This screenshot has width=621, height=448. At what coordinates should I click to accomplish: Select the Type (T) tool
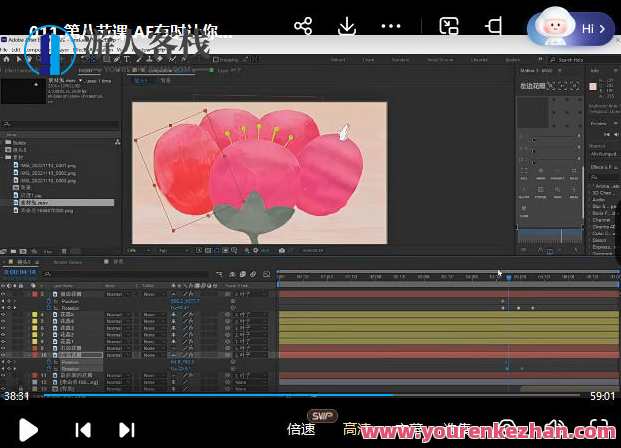(x=126, y=59)
